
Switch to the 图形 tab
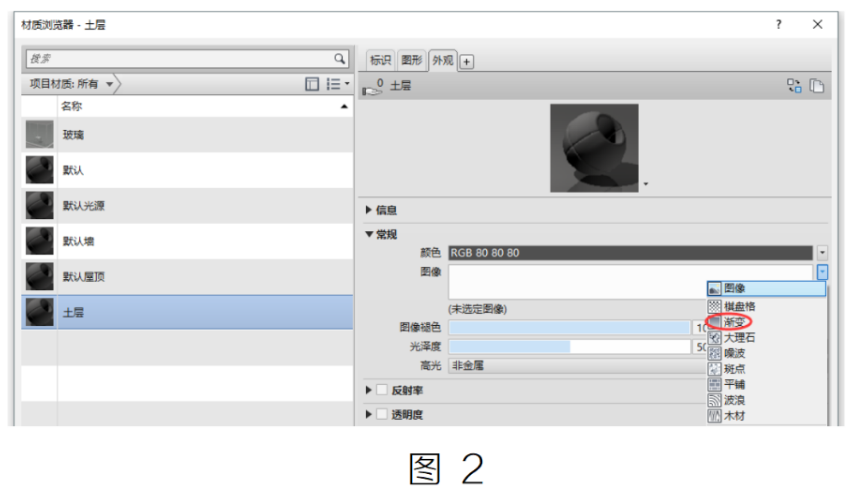[x=411, y=60]
